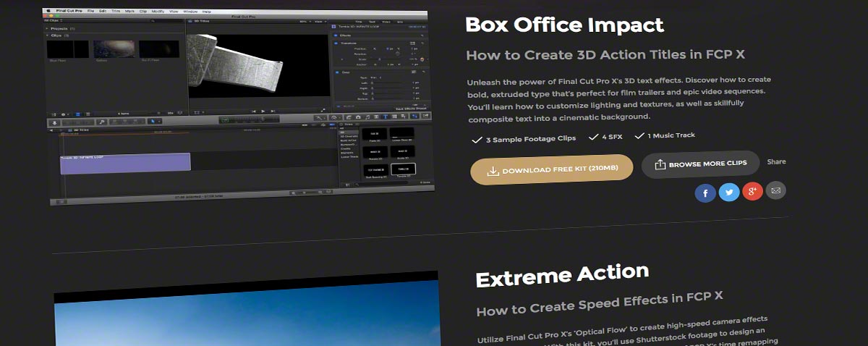868x346 pixels.
Task: Click the enhancements magic wand icon
Action: pos(320,117)
